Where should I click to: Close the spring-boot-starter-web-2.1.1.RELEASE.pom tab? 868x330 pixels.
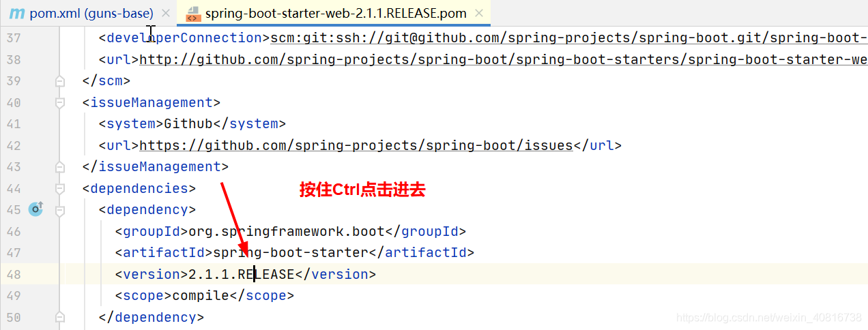[479, 13]
